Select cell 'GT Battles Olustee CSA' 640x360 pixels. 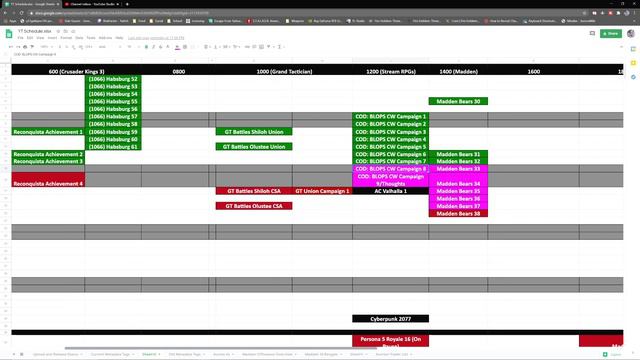254,206
